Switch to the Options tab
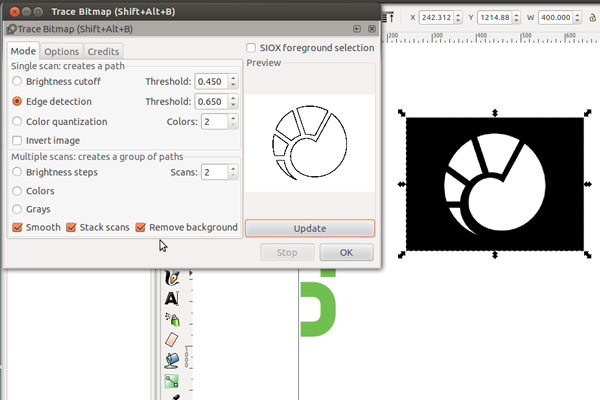 tap(61, 51)
